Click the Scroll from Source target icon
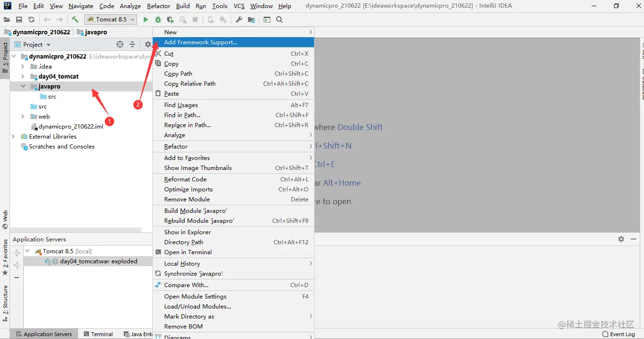The width and height of the screenshot is (644, 339). (x=120, y=44)
